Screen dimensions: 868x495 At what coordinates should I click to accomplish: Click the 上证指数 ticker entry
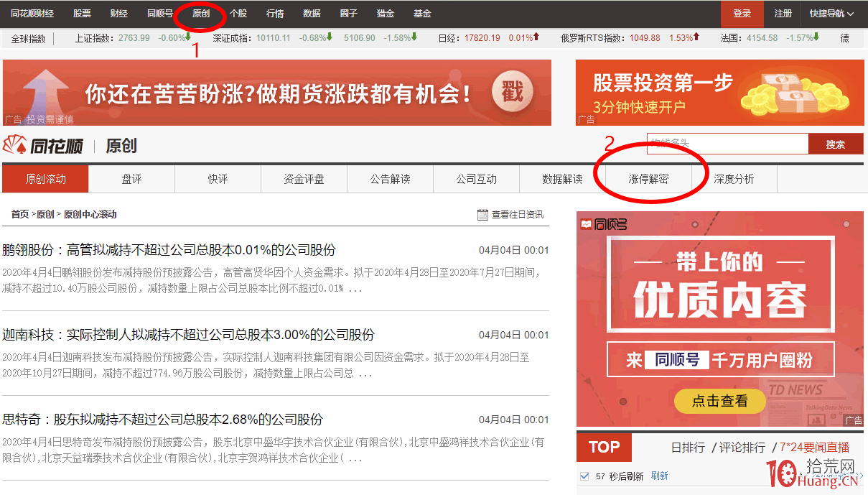[133, 38]
